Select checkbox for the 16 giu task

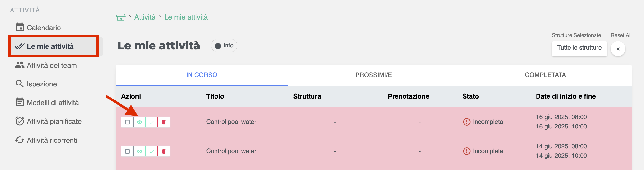point(127,122)
